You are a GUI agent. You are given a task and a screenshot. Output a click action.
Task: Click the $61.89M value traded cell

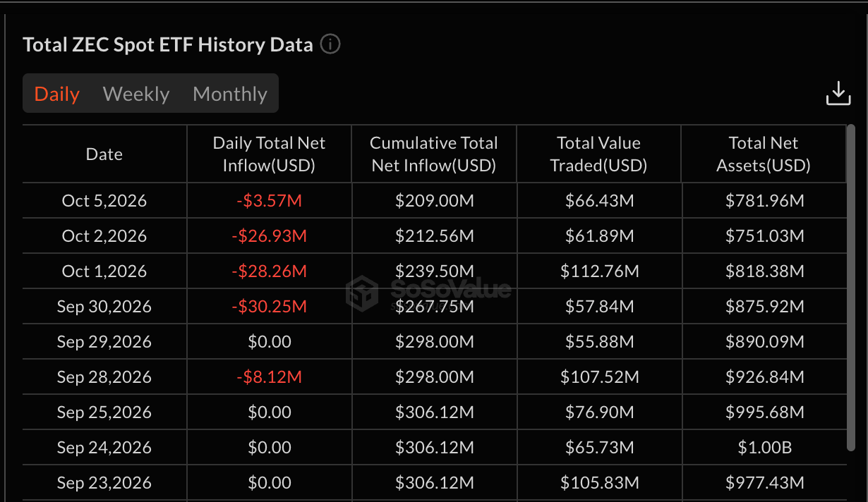(599, 236)
